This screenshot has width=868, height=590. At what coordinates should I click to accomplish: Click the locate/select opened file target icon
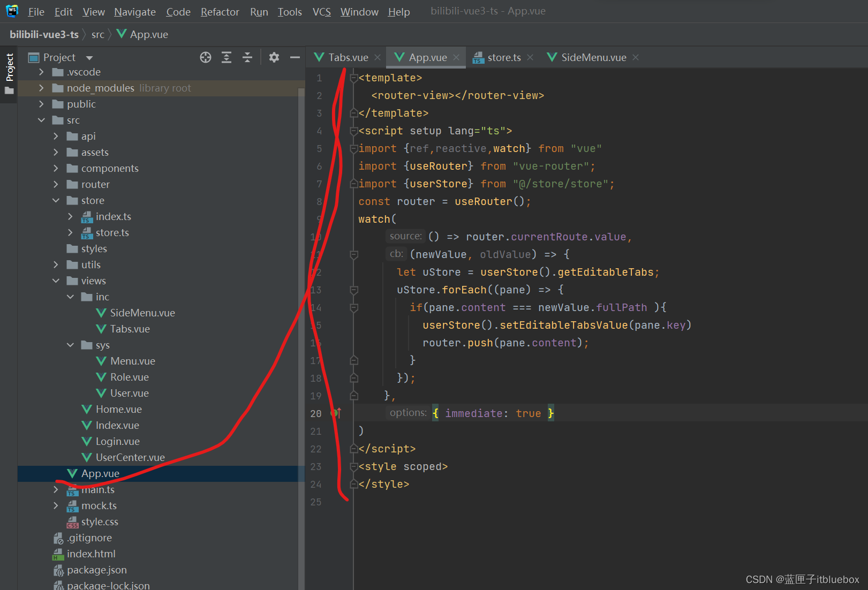pos(206,57)
